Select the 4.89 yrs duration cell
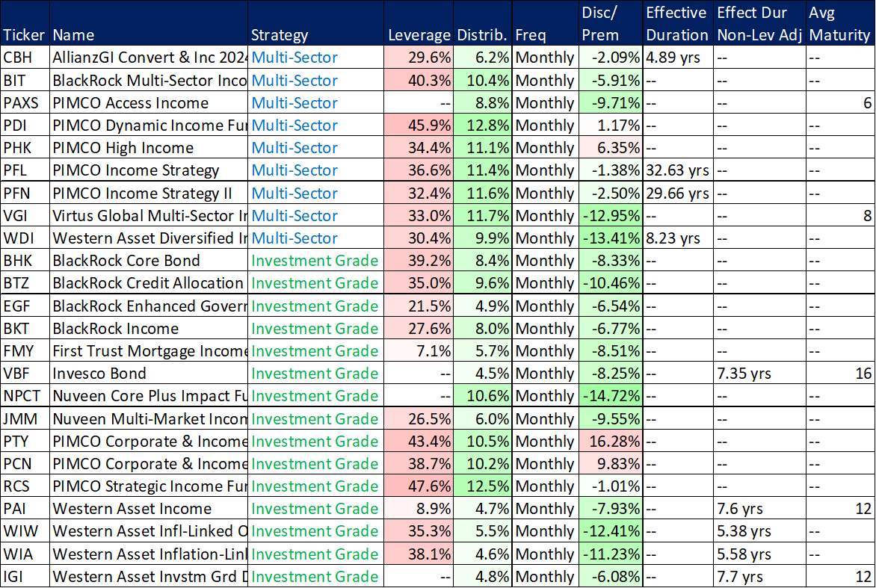Viewport: 876px width, 588px height. pyautogui.click(x=678, y=58)
